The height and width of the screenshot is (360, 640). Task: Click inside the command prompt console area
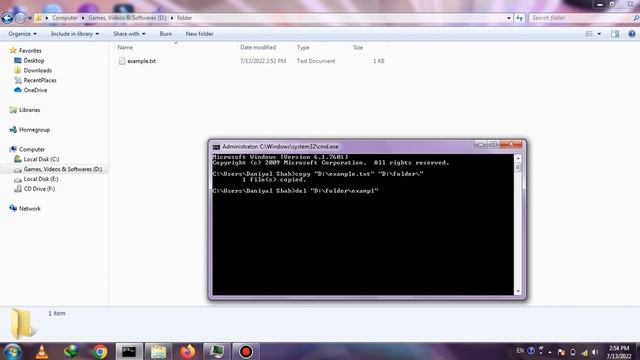pos(363,224)
